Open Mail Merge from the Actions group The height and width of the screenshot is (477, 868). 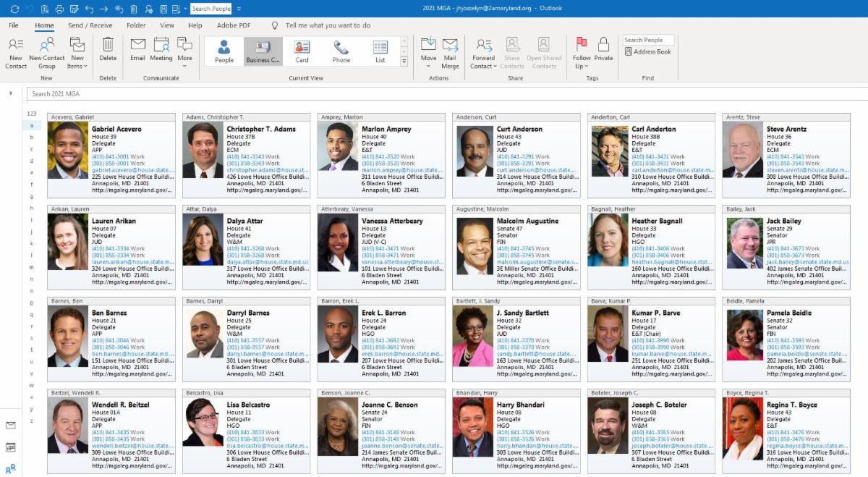pyautogui.click(x=450, y=51)
